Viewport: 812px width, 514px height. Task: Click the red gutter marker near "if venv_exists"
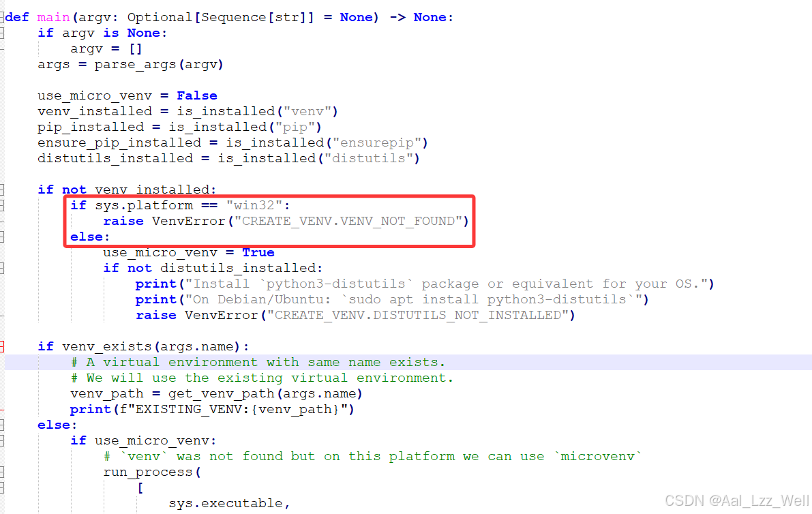tap(3, 346)
